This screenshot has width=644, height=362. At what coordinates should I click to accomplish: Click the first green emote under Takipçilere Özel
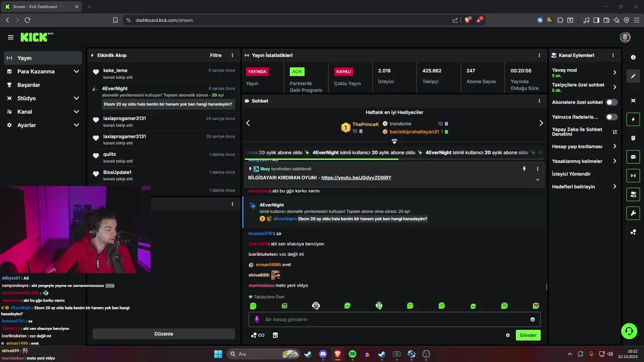click(253, 306)
